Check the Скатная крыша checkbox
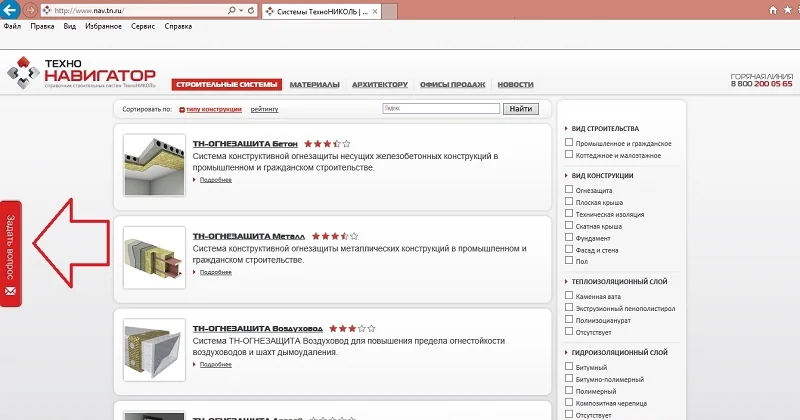Viewport: 800px width, 420px height. pos(569,225)
